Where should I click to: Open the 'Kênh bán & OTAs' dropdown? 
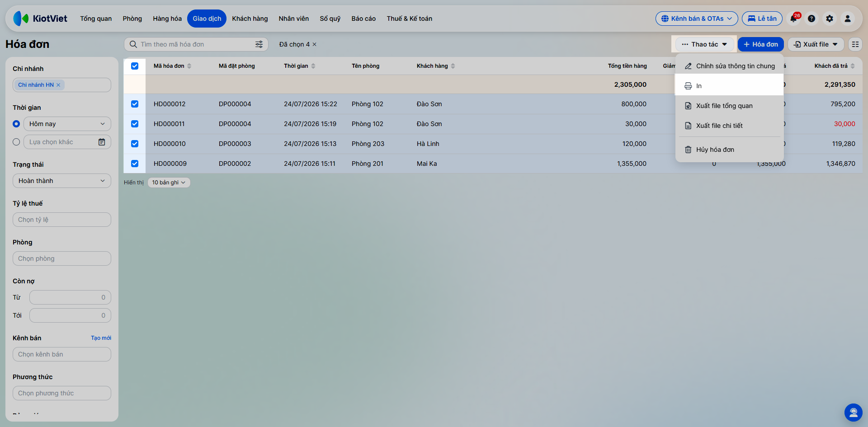(697, 19)
